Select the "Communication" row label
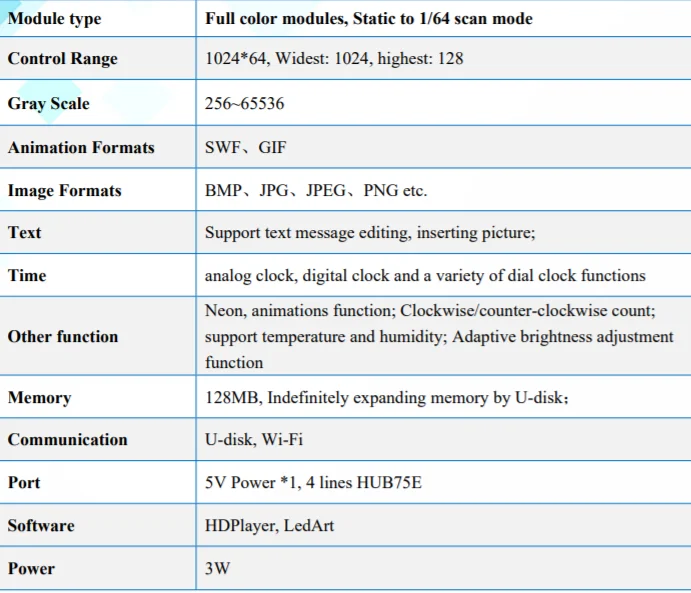Screen dimensions: 691x593 click(x=67, y=440)
